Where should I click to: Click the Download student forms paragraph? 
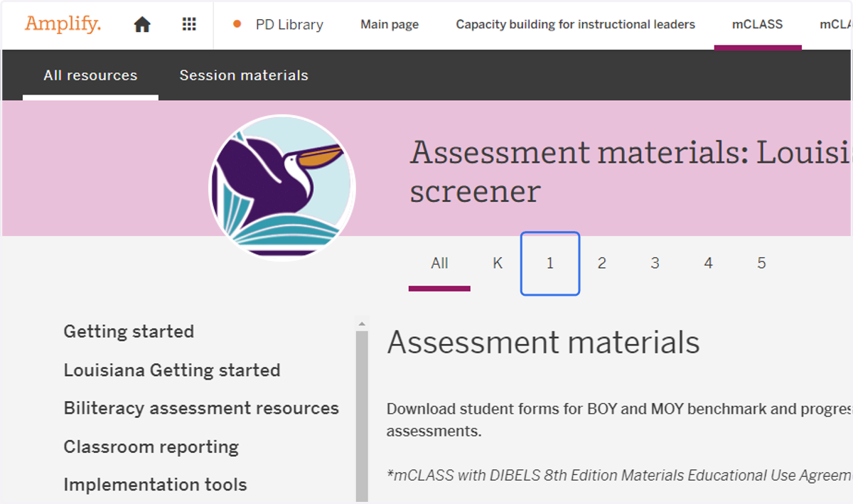coord(620,420)
